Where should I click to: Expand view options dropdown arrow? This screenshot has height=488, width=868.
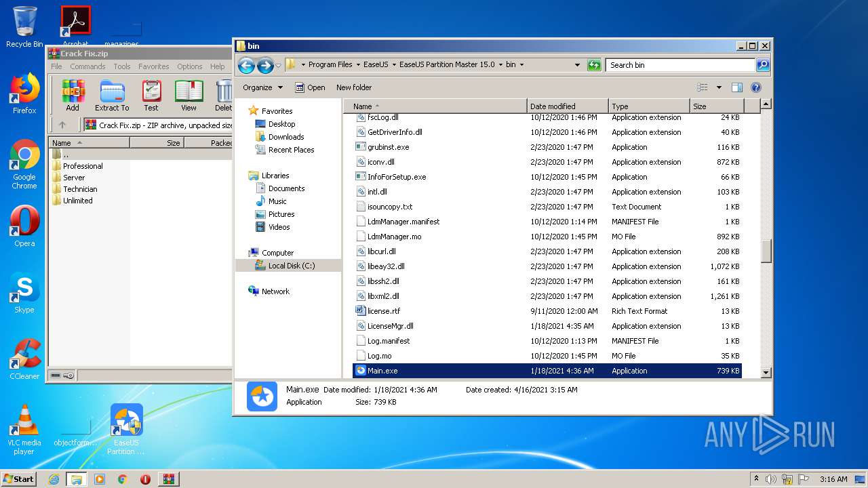pos(719,87)
